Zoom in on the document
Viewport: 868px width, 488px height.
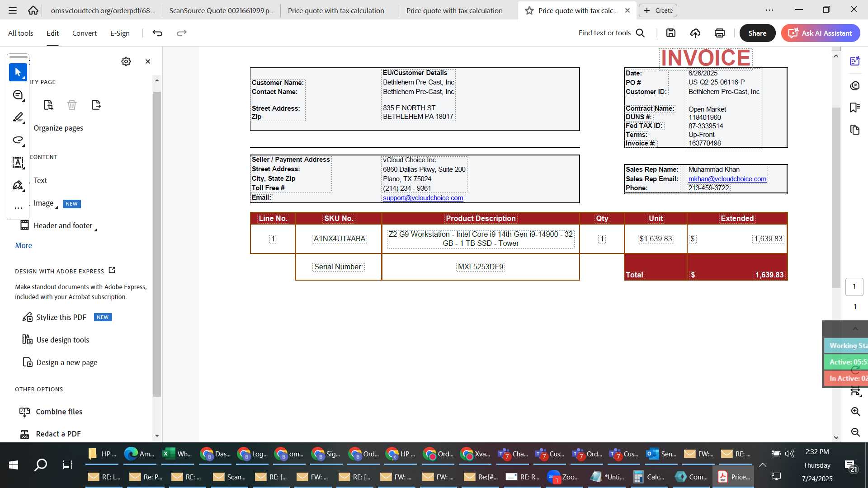tap(855, 412)
